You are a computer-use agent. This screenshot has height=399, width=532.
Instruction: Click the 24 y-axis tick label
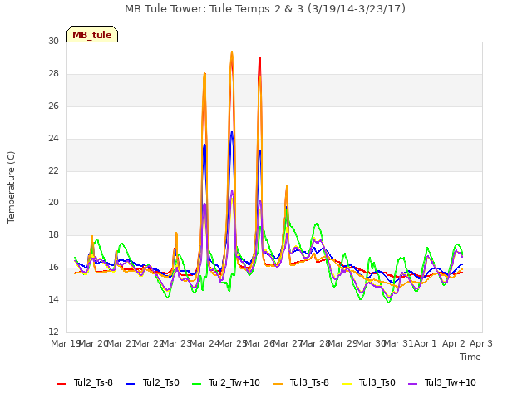click(x=53, y=139)
